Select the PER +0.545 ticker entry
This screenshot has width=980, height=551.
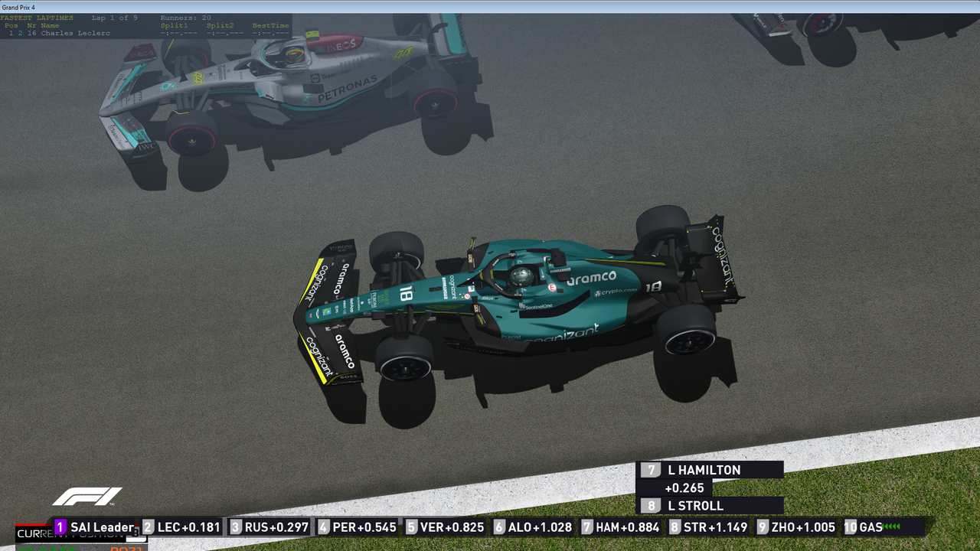point(358,527)
